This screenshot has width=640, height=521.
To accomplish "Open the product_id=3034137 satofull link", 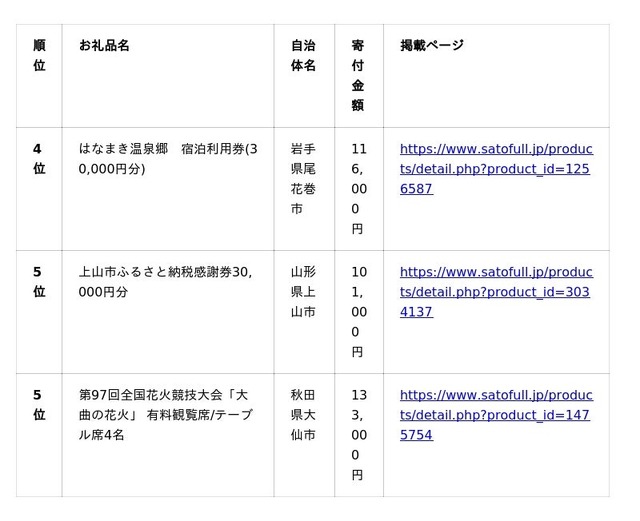I will point(496,292).
